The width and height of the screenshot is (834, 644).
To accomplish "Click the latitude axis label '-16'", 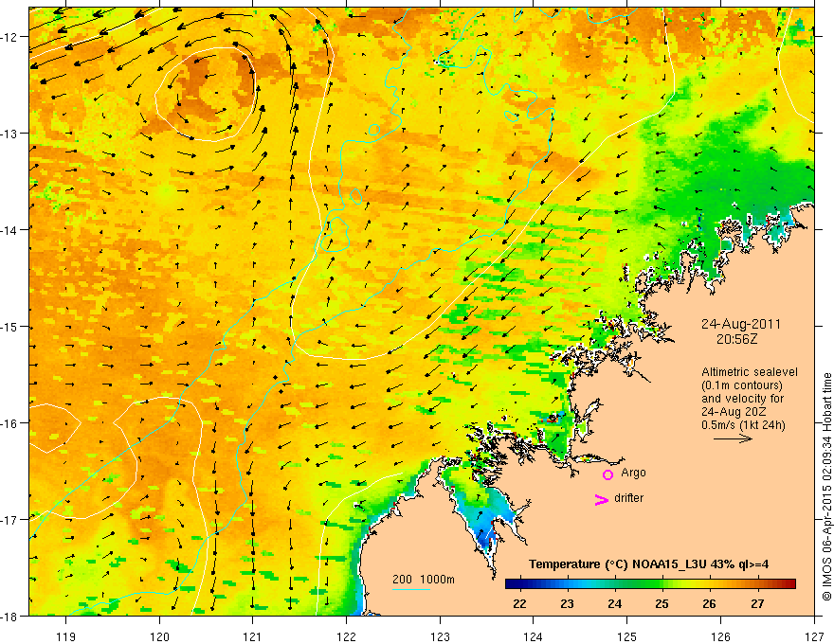I will (10, 423).
